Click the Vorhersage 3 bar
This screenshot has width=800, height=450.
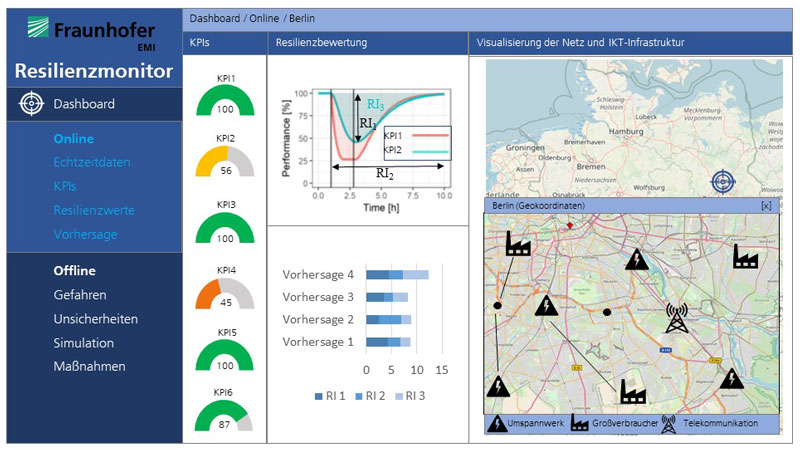387,297
